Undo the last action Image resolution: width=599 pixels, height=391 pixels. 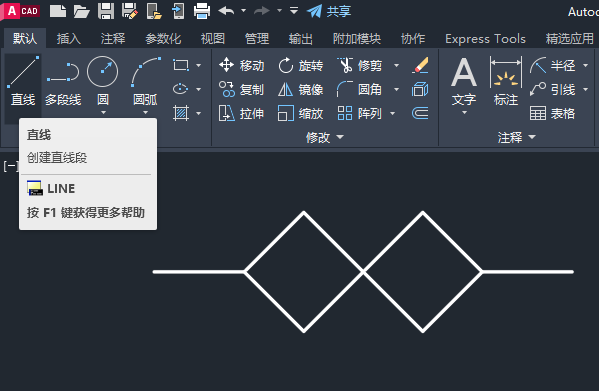(x=226, y=11)
